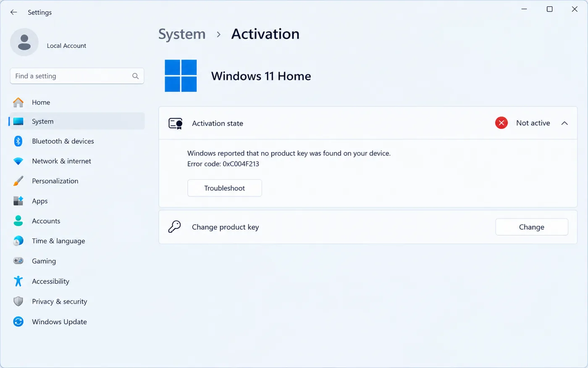Click the Gaming controller icon
588x368 pixels.
coord(18,261)
